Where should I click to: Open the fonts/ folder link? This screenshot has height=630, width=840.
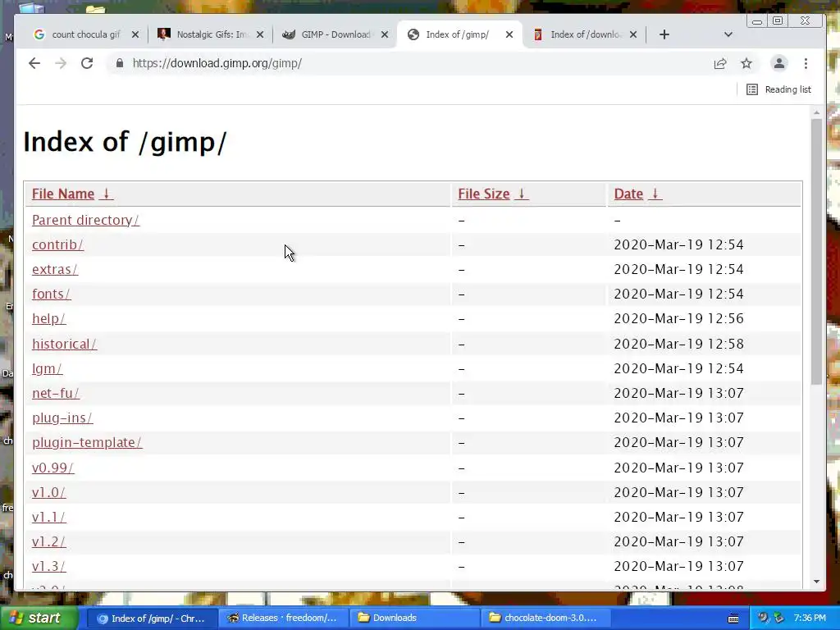click(x=52, y=294)
